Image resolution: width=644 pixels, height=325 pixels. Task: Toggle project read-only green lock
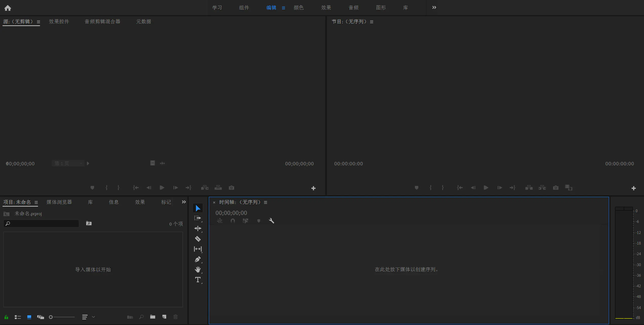coord(6,317)
